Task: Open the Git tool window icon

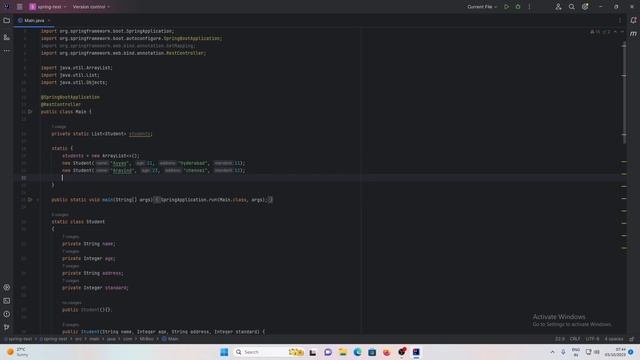Action: 7,327
